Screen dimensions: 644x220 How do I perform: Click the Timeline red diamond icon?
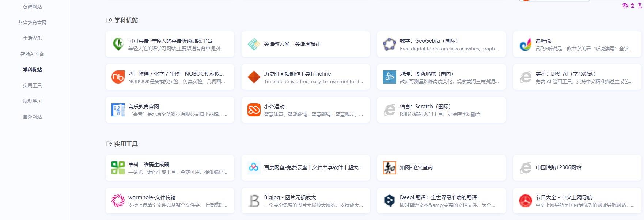[x=254, y=77]
